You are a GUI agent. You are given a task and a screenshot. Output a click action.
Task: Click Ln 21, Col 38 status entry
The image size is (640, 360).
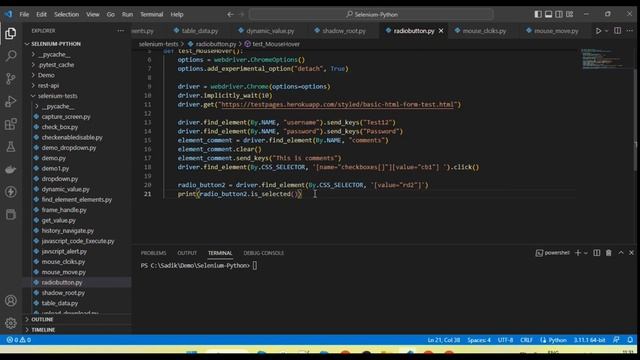tap(444, 340)
